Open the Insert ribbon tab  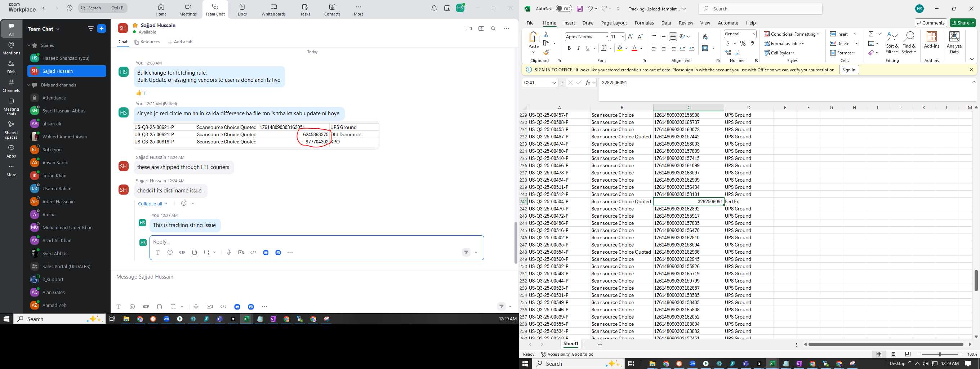click(x=569, y=23)
